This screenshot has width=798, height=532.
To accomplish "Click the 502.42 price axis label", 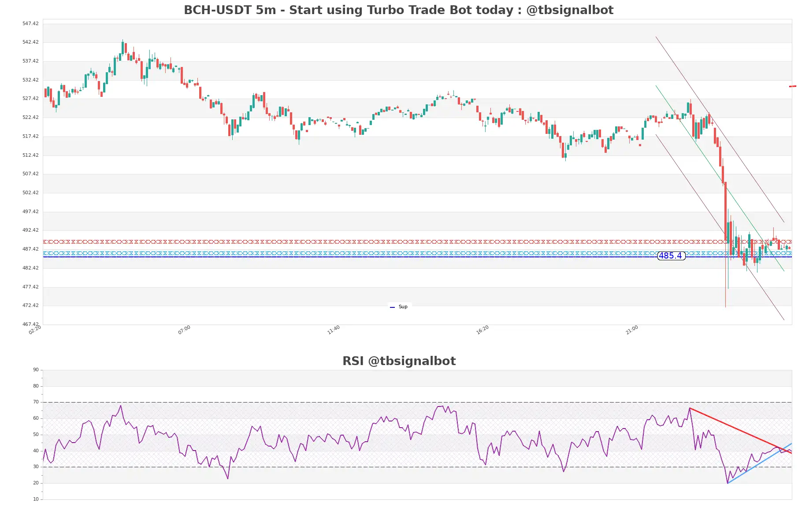I will (30, 192).
